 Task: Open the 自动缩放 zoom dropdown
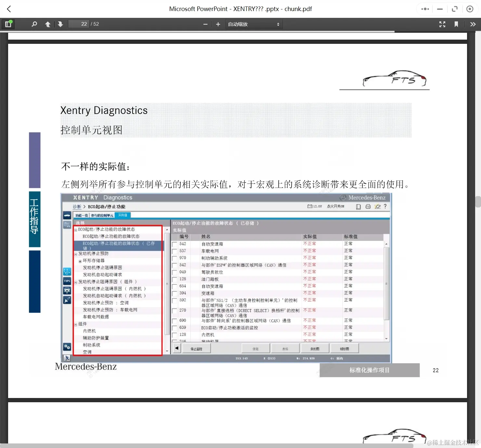point(254,24)
